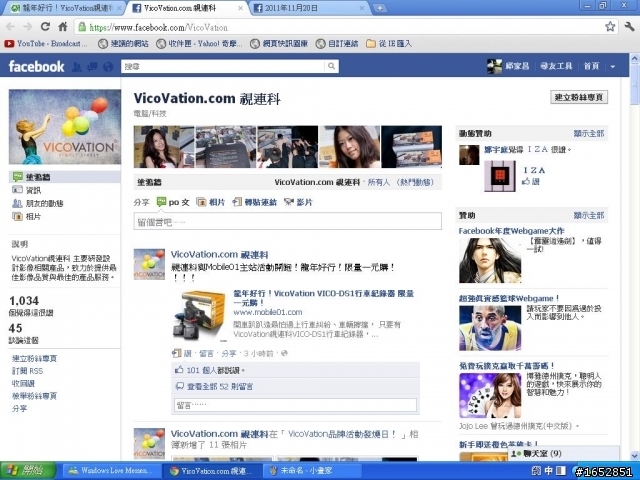Open the Facebook年度Webgame大作 ad image
Screen dimensions: 640x480
click(x=490, y=261)
